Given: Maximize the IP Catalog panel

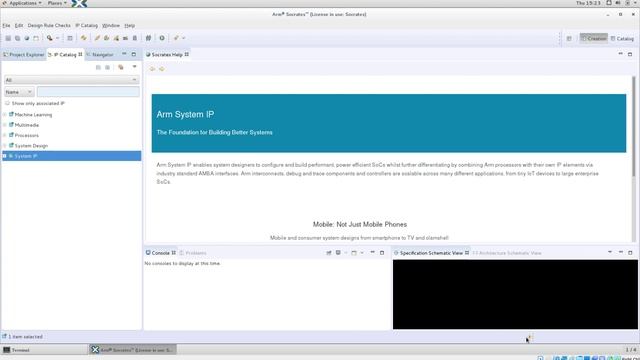Looking at the screenshot, I should (133, 54).
